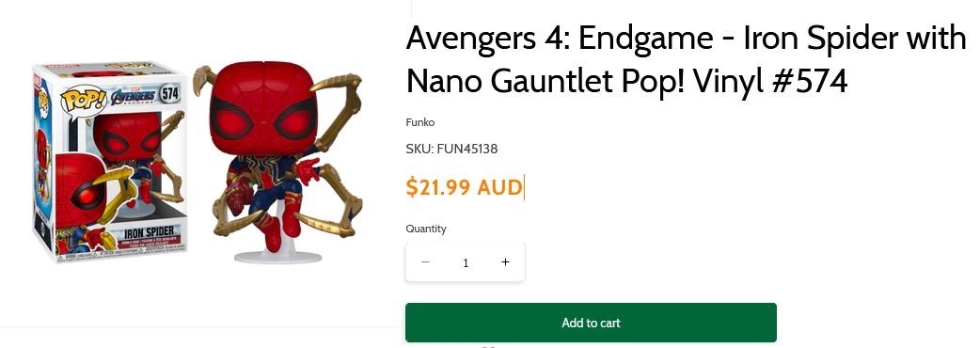Click the Avengers Endgame logo on box
The height and width of the screenshot is (348, 980).
tap(134, 97)
